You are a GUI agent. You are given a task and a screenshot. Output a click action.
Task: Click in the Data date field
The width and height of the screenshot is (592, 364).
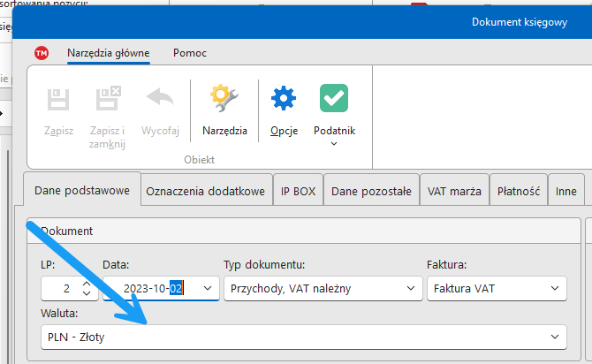(150, 288)
